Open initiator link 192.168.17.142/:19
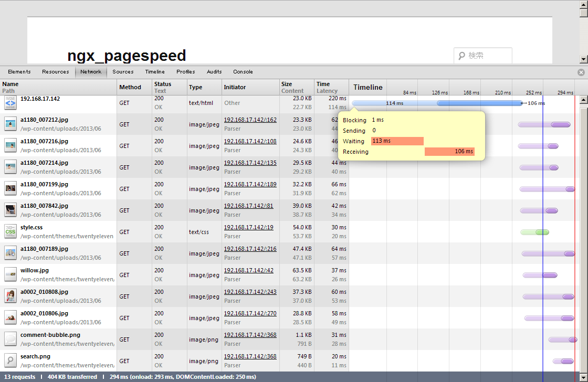The height and width of the screenshot is (382, 588). [x=249, y=227]
